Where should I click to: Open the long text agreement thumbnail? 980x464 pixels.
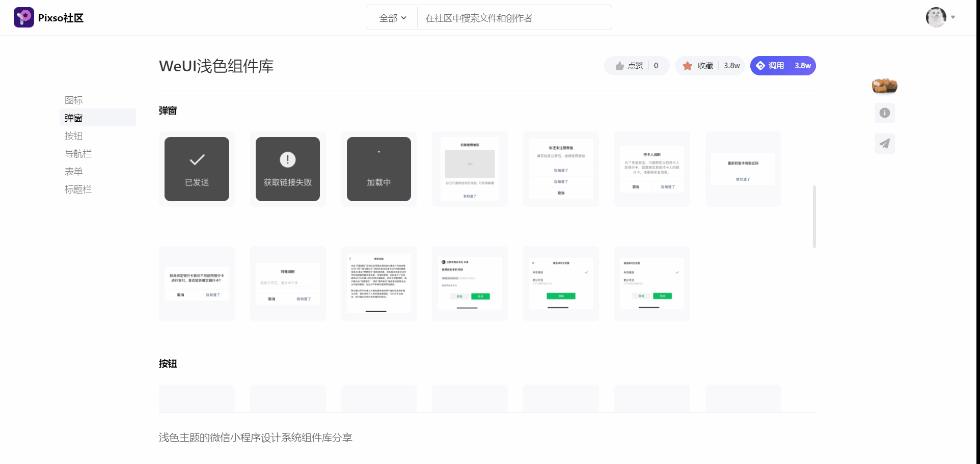(379, 284)
